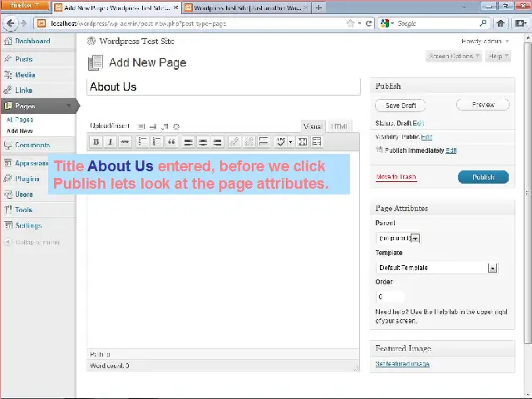Insert an ordered numbered list
The width and height of the screenshot is (532, 399).
[x=157, y=142]
